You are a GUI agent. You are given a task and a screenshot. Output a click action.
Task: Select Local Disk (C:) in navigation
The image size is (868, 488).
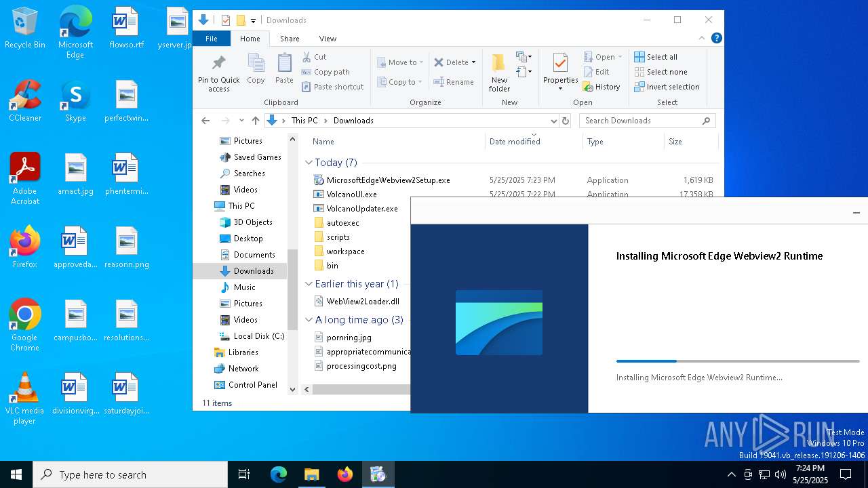click(x=252, y=336)
